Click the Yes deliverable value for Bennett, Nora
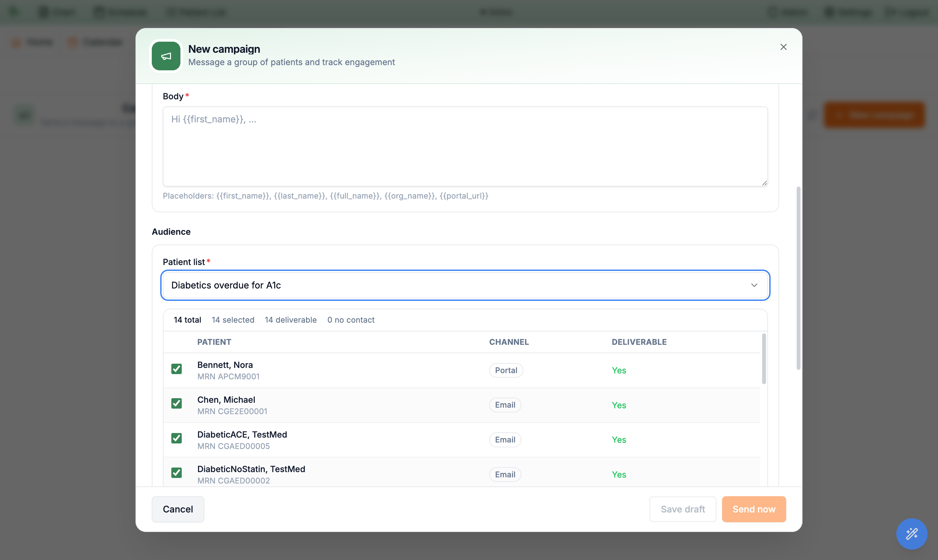 [x=619, y=370]
